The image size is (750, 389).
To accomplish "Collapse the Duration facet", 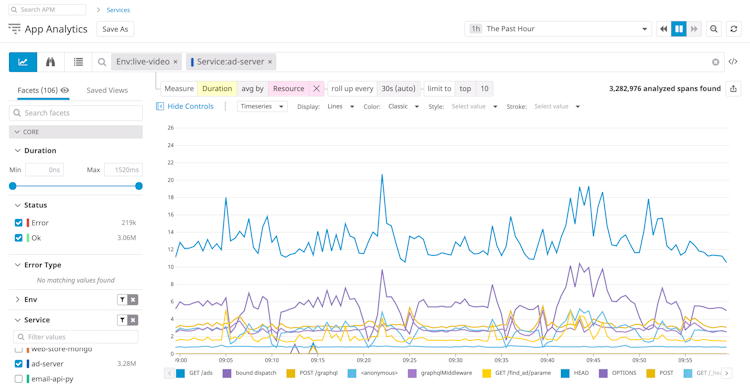I will click(x=18, y=150).
